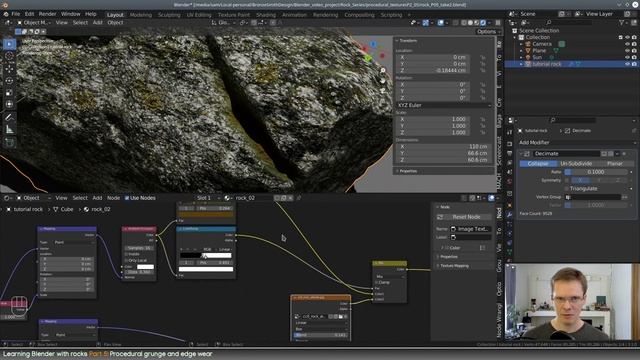
Task: Select the Scale tool in viewport toolbar
Action: pos(9,93)
